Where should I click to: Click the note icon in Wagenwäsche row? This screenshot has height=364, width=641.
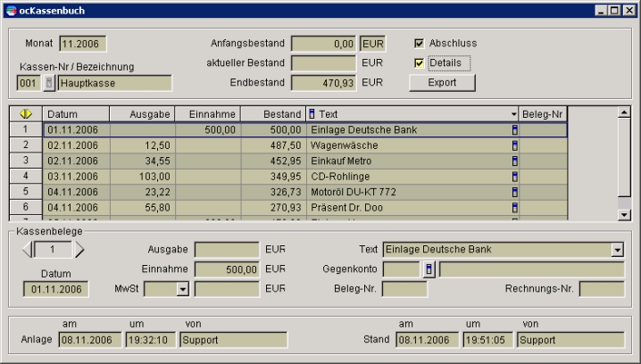pos(513,145)
